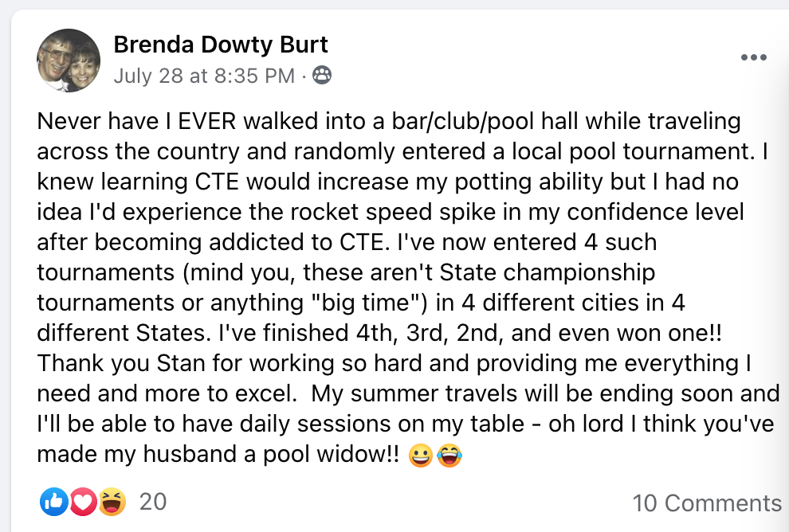
Task: Click the grinning face emoji in post
Action: pyautogui.click(x=421, y=456)
